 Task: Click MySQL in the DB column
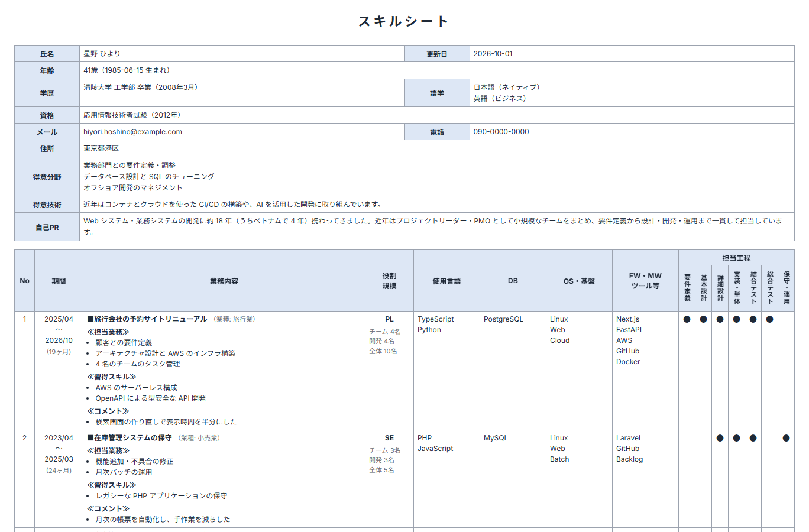pyautogui.click(x=496, y=438)
